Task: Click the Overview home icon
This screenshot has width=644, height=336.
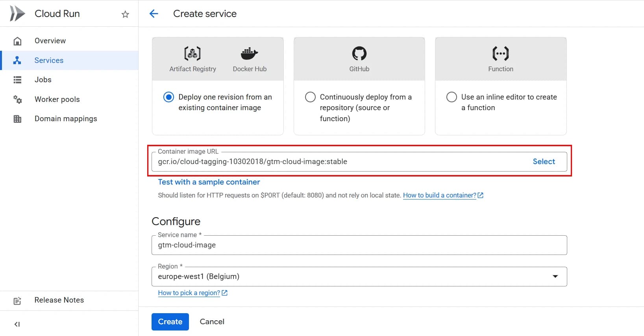Action: 17,41
